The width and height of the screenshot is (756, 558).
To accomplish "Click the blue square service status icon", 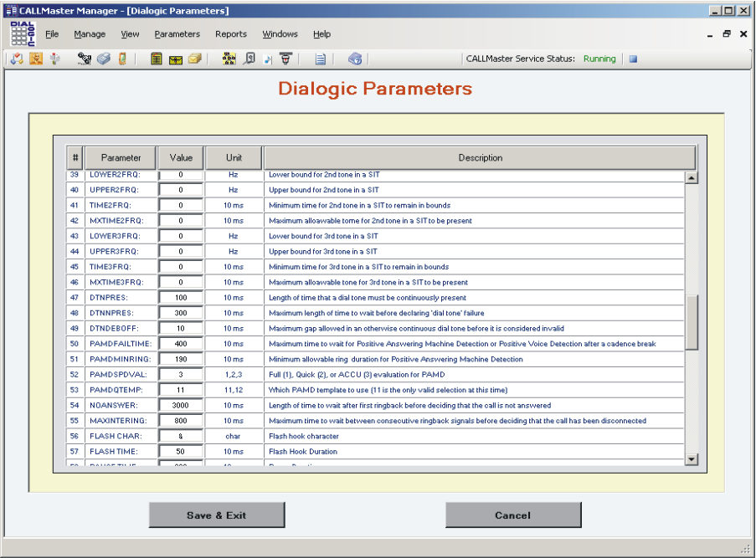I will pos(634,59).
